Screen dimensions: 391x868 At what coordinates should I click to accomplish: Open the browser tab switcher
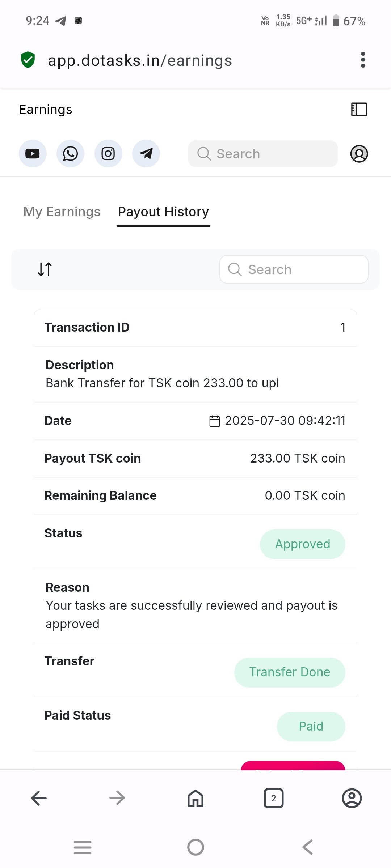coord(274,798)
